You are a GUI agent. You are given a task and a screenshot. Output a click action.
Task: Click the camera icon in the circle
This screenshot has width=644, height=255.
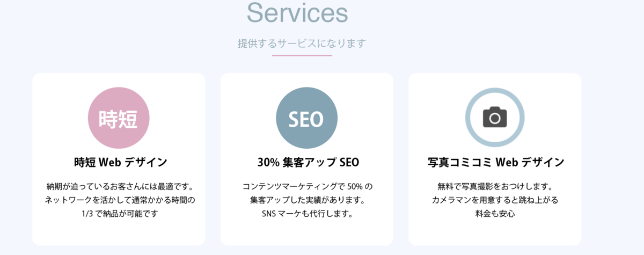click(x=495, y=117)
